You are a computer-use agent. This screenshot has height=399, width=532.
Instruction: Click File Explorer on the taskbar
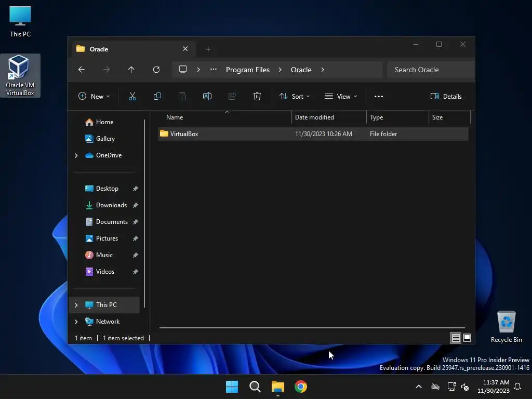click(278, 387)
